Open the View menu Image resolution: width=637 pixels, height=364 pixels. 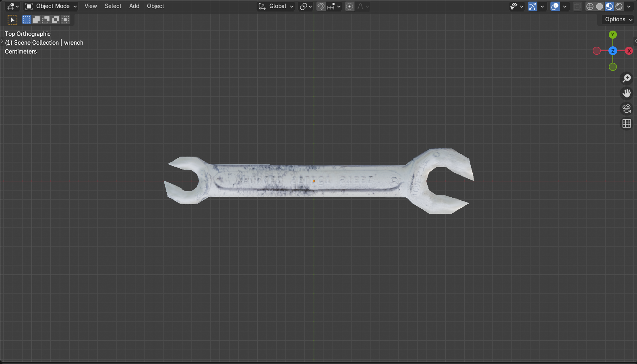(91, 6)
